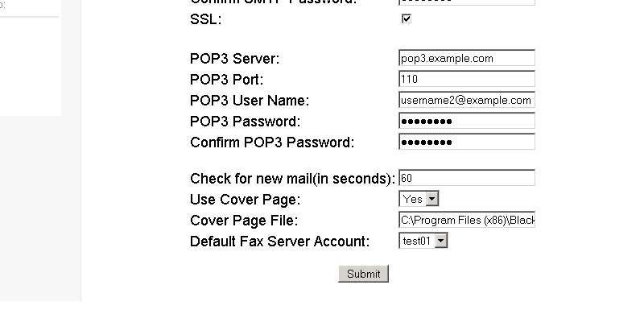Focus the Confirm POP3 Password field

click(467, 142)
